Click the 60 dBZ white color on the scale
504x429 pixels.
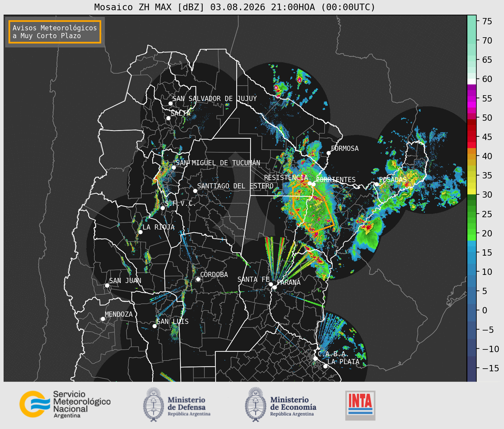(472, 81)
